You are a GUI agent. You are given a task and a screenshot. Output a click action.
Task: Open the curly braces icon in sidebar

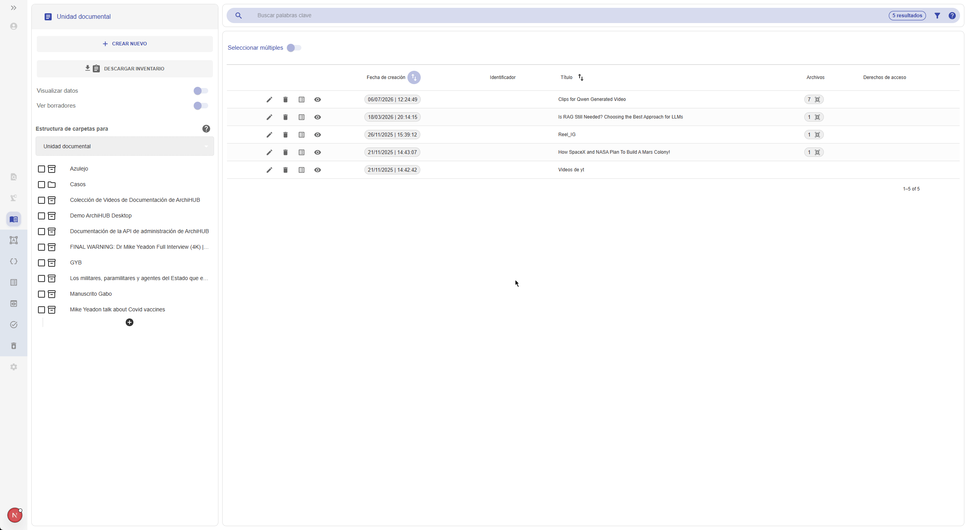click(14, 261)
